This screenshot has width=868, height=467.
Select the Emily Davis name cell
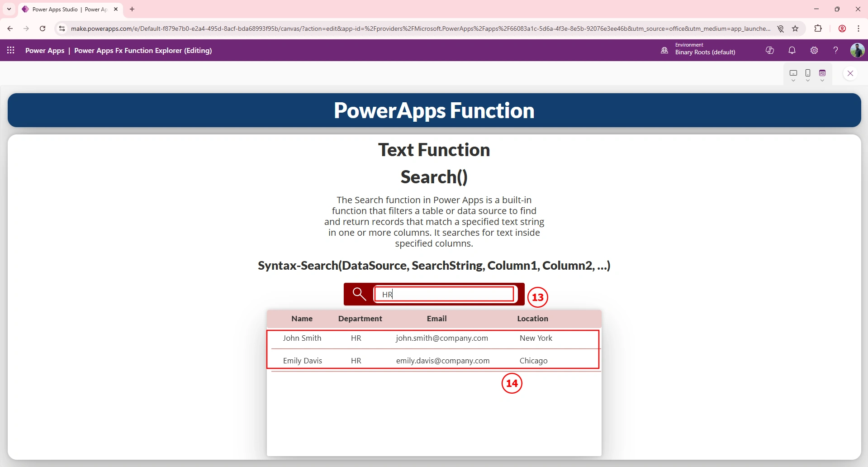click(303, 361)
